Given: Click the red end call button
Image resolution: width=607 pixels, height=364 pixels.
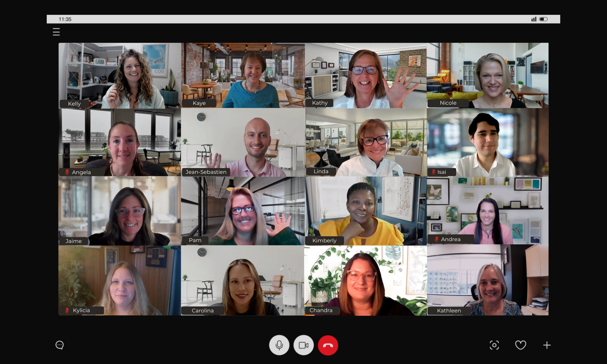Looking at the screenshot, I should pos(328,345).
